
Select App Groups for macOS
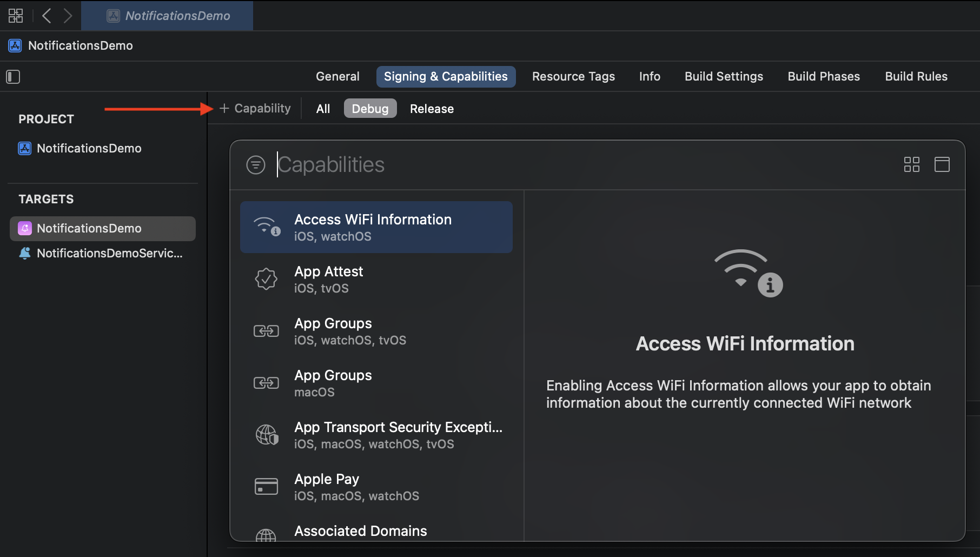pyautogui.click(x=376, y=383)
